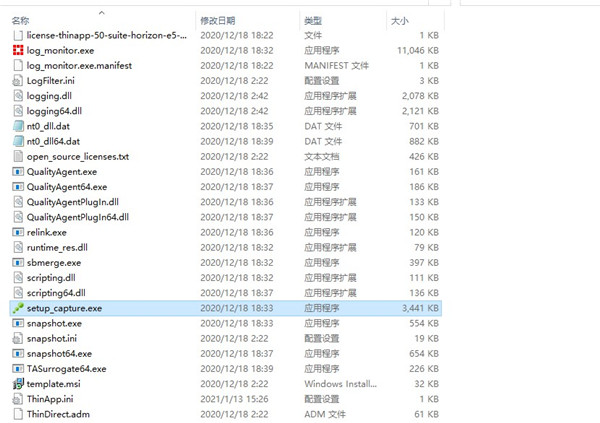Select nt0_dll64.dat file name
This screenshot has width=600, height=423.
click(53, 141)
